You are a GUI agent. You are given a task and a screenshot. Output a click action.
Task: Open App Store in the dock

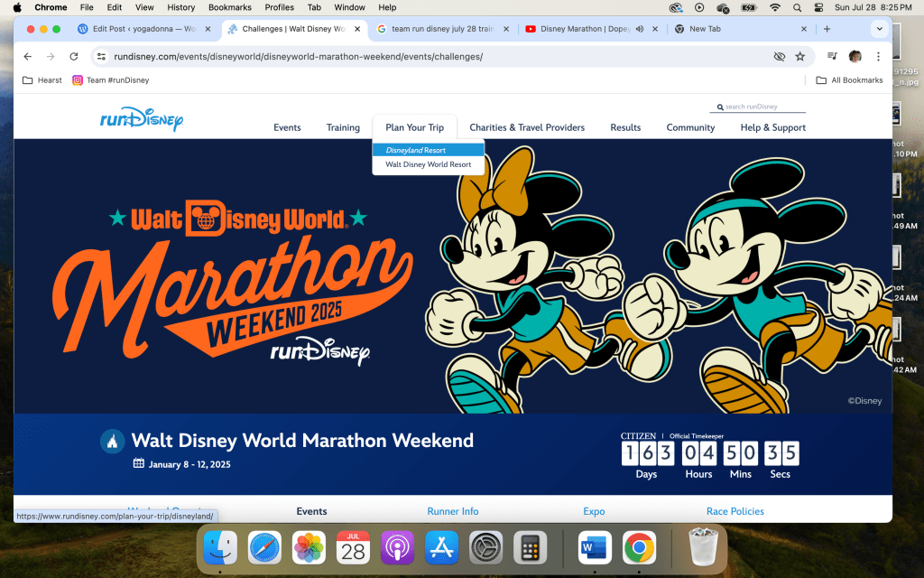click(441, 548)
